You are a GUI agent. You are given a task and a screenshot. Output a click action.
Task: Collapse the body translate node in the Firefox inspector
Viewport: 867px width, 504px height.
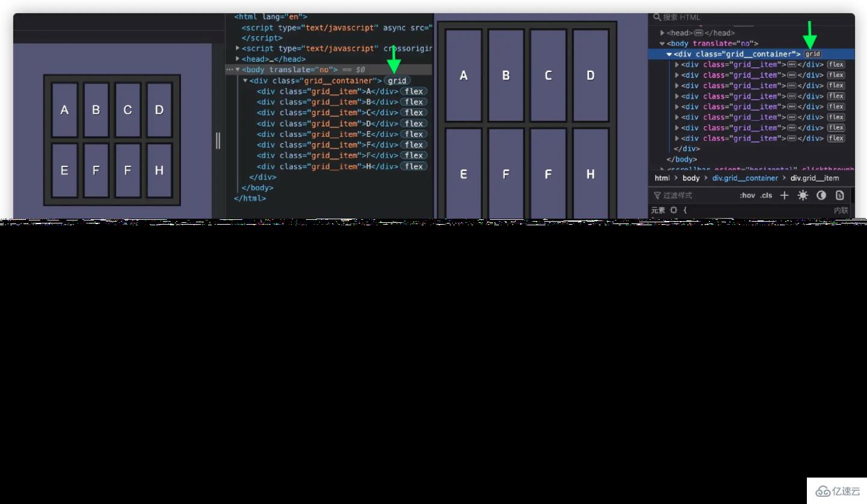pyautogui.click(x=663, y=43)
